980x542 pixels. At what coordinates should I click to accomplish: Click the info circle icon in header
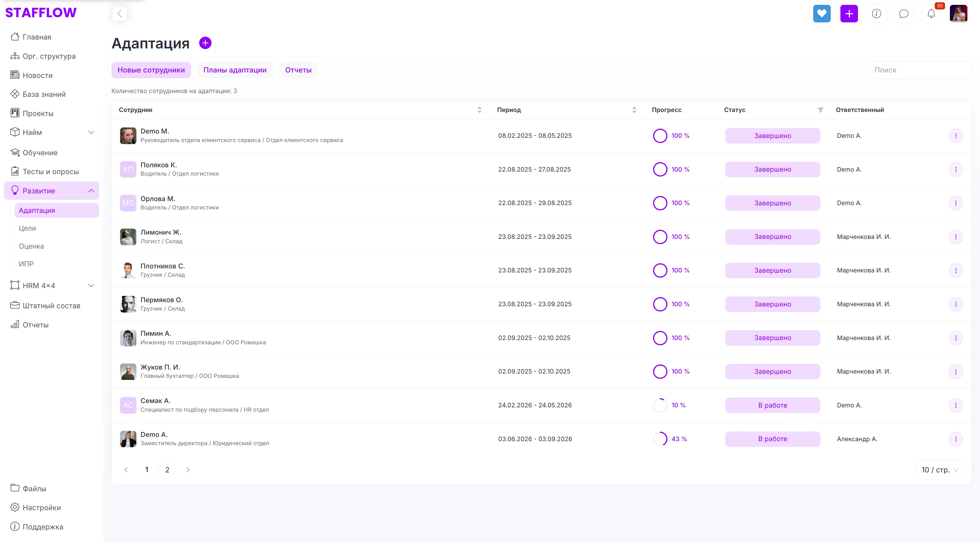click(x=876, y=14)
